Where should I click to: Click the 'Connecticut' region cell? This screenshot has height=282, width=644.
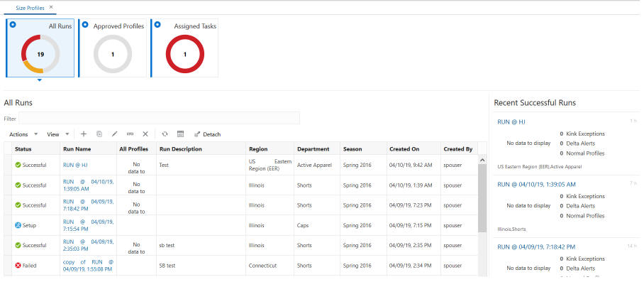(263, 266)
